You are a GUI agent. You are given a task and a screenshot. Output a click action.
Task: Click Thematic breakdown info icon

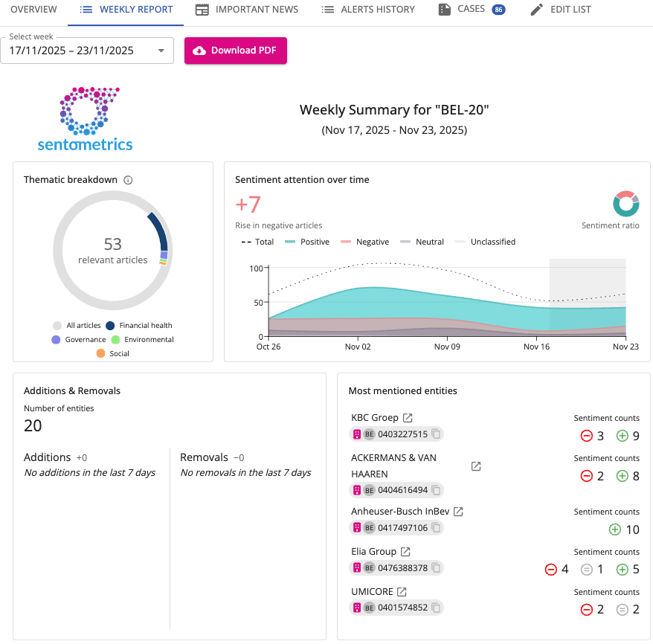[x=128, y=180]
